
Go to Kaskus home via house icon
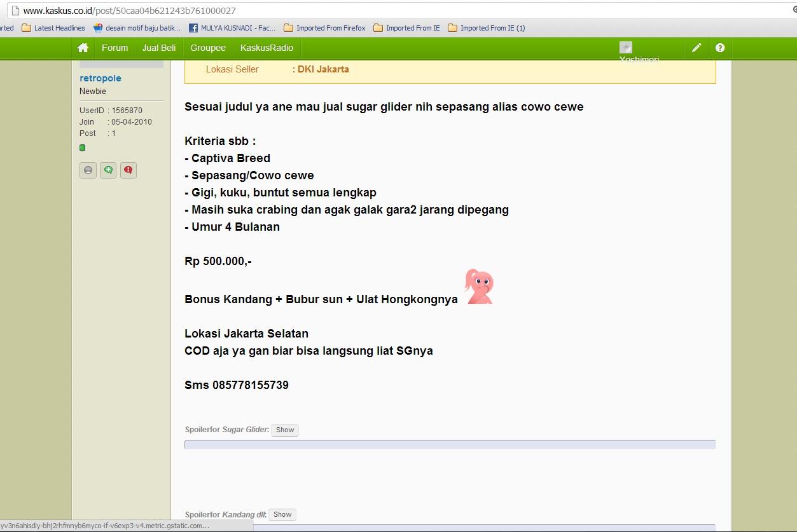pos(83,48)
